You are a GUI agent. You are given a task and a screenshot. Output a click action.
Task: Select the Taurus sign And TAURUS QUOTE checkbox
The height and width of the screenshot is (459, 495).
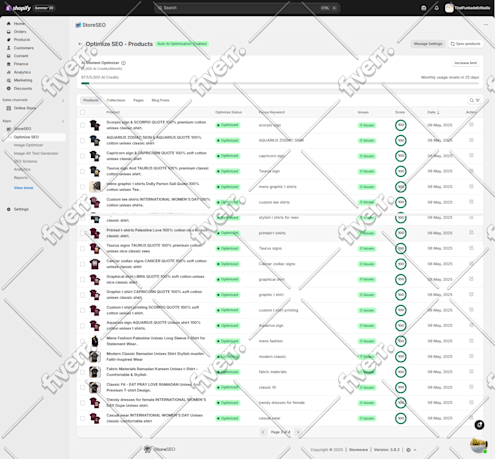tap(82, 171)
